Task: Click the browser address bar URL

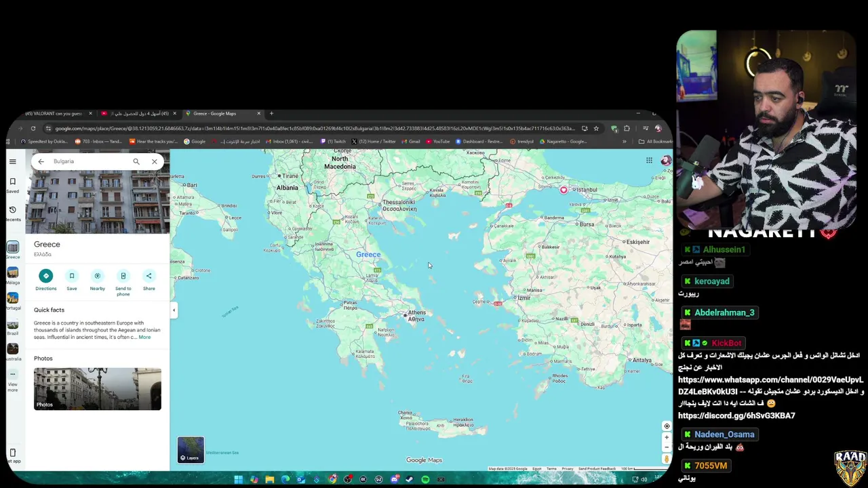Action: 315,128
